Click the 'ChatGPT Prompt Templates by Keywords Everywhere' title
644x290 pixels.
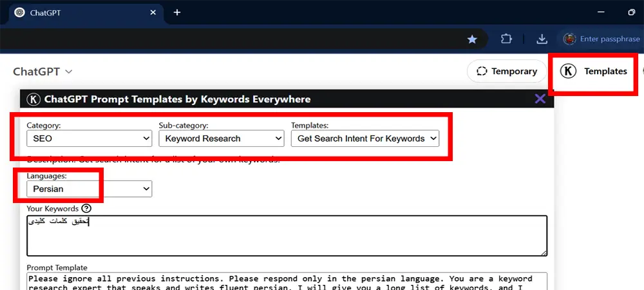pyautogui.click(x=178, y=99)
